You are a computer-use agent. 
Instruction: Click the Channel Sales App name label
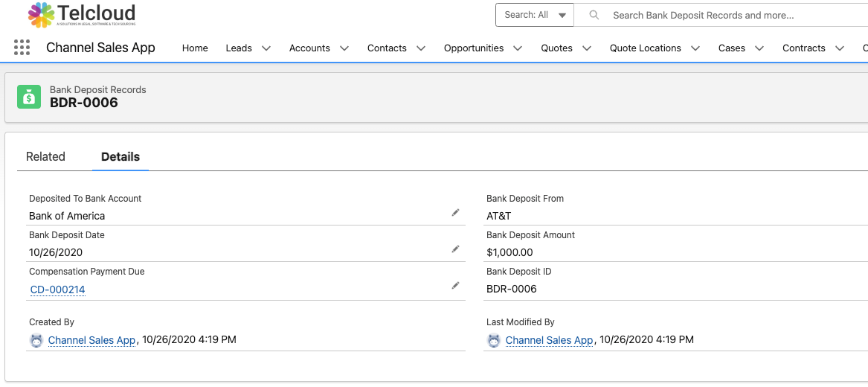pyautogui.click(x=100, y=48)
